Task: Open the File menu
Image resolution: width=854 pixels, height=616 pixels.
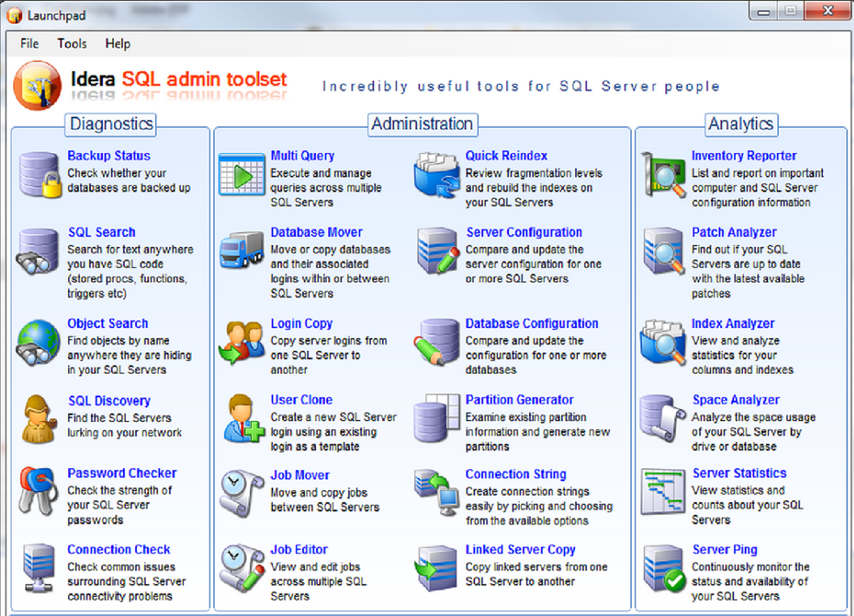Action: pos(30,44)
